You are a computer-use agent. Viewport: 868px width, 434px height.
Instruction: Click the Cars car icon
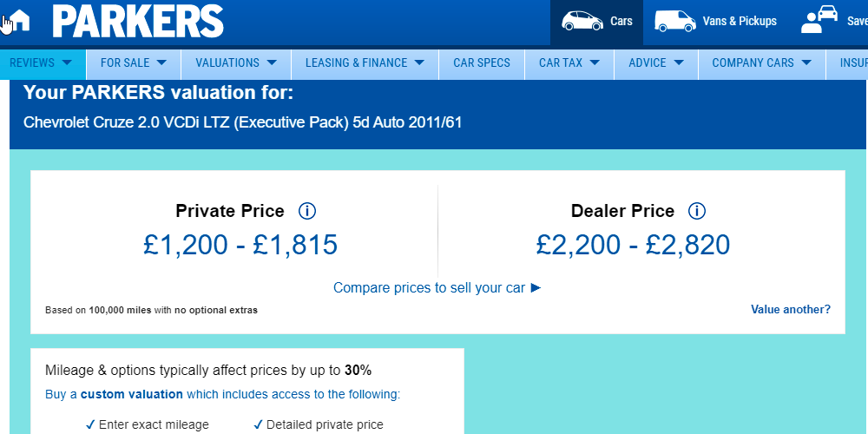[x=582, y=21]
